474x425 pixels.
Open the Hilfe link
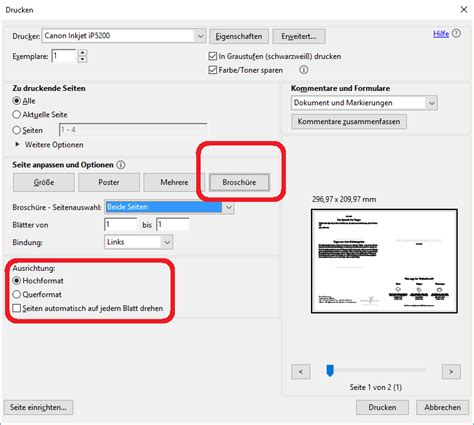click(441, 34)
